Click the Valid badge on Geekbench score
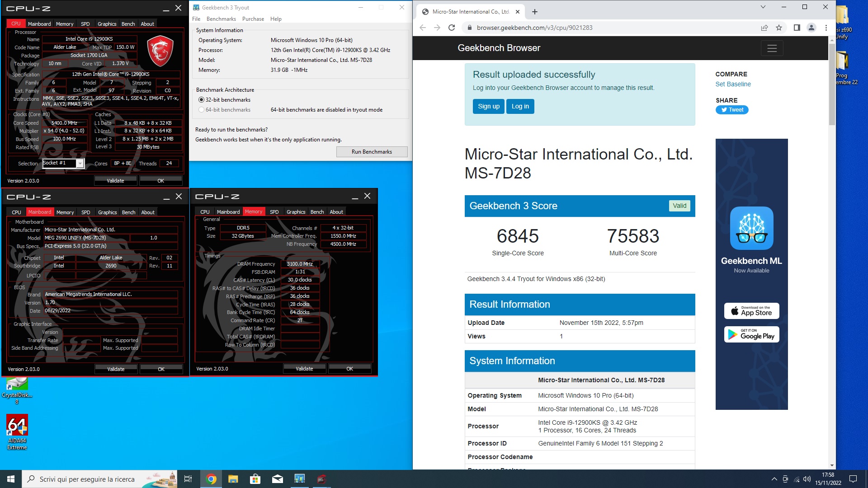868x488 pixels. (x=679, y=206)
